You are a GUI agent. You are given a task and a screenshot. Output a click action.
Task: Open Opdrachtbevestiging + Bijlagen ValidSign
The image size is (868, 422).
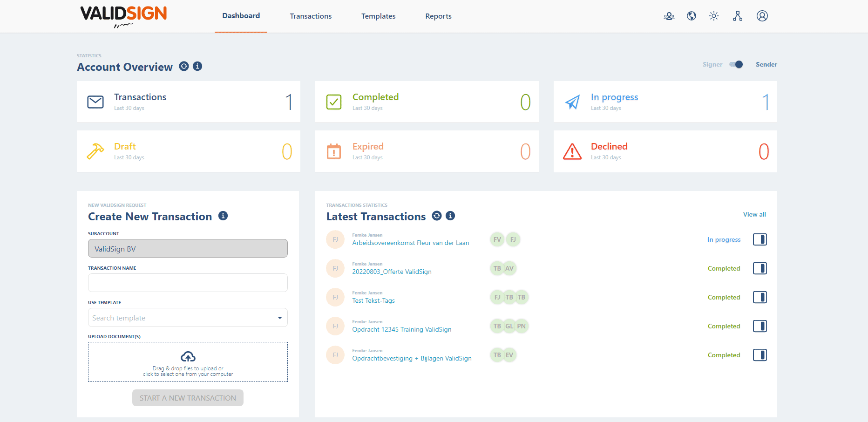tap(412, 358)
